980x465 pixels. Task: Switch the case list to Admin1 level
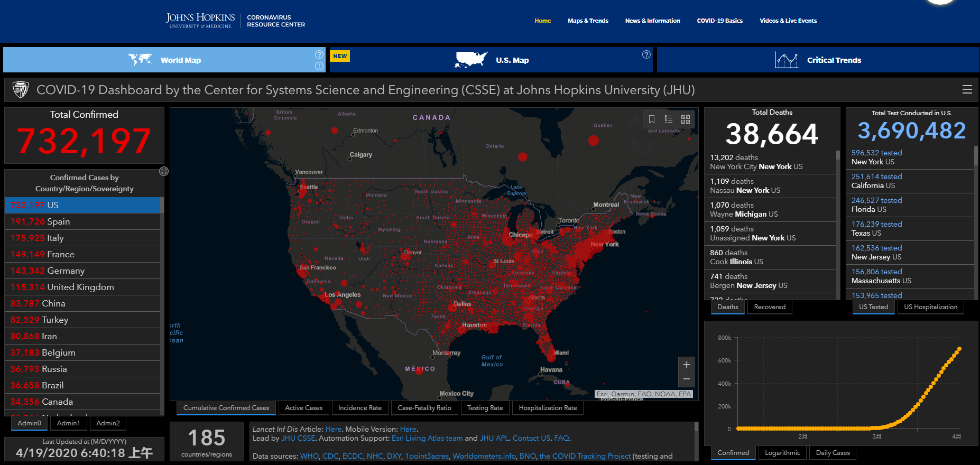69,423
